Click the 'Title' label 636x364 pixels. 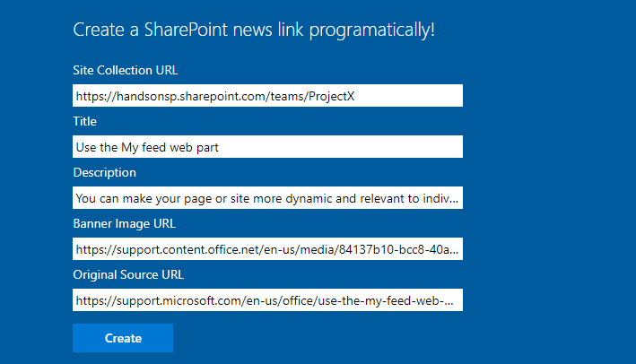85,121
